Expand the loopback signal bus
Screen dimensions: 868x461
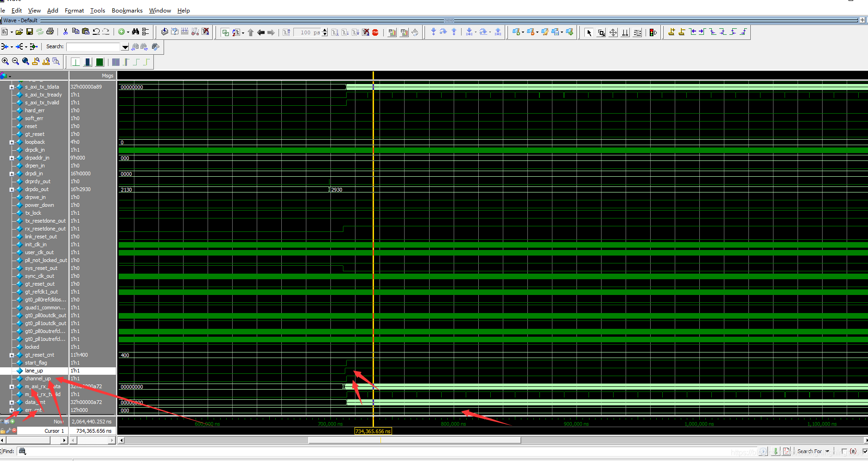(x=12, y=142)
